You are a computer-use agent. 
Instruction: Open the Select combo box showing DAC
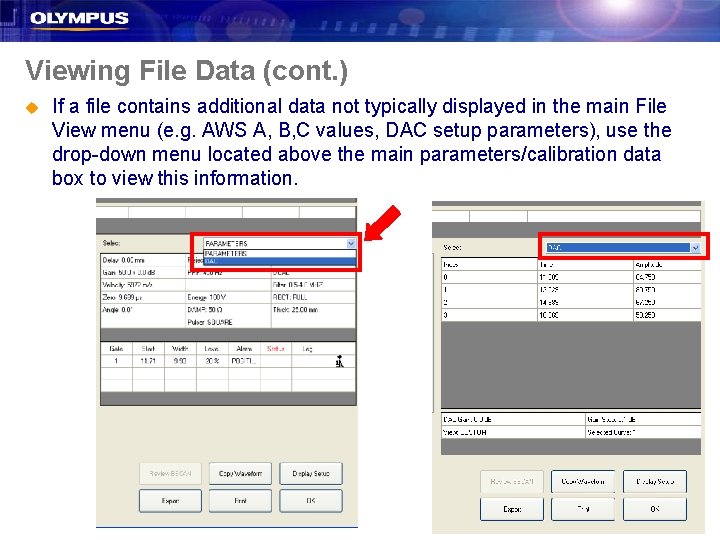point(623,248)
